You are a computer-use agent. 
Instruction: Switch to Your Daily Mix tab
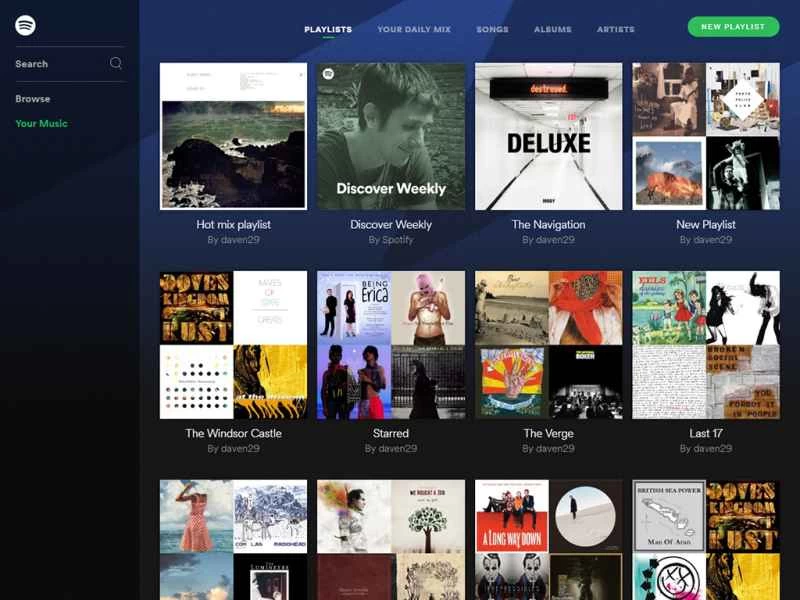pos(414,30)
